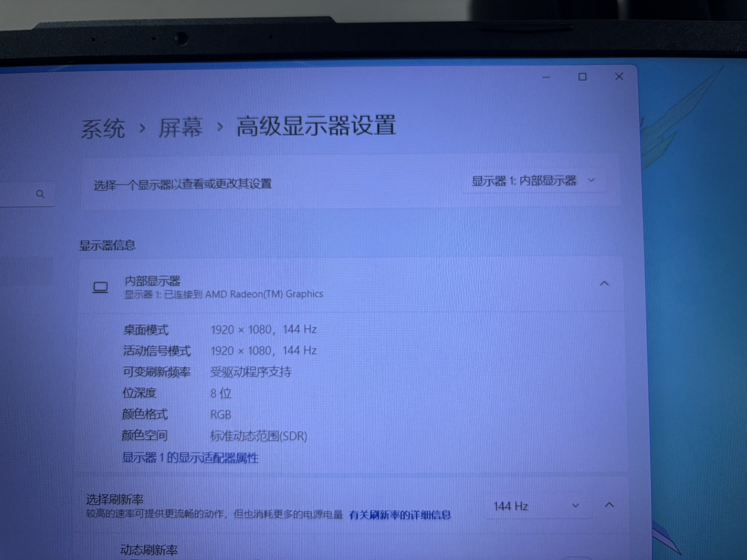Viewport: 747px width, 560px height.
Task: Click the 动态刷新率 setting row
Action: [x=149, y=550]
